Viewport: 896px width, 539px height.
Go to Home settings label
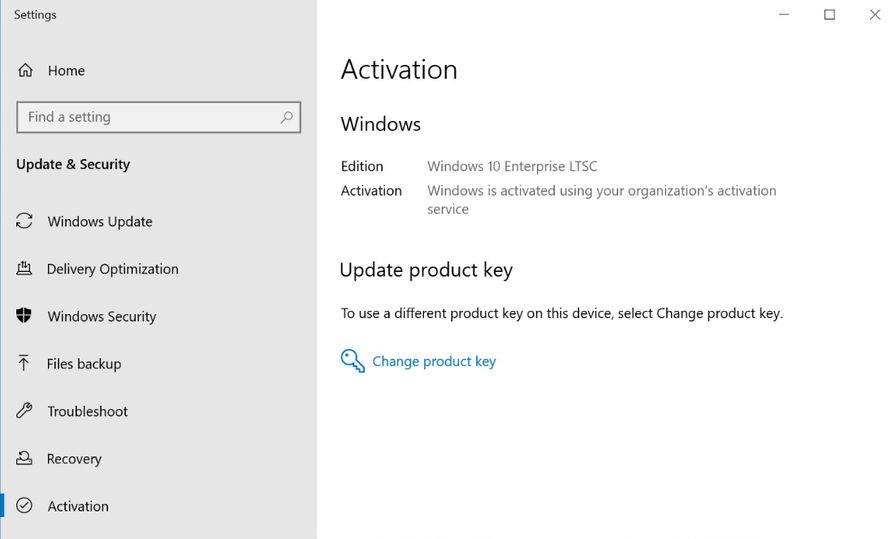[x=66, y=71]
